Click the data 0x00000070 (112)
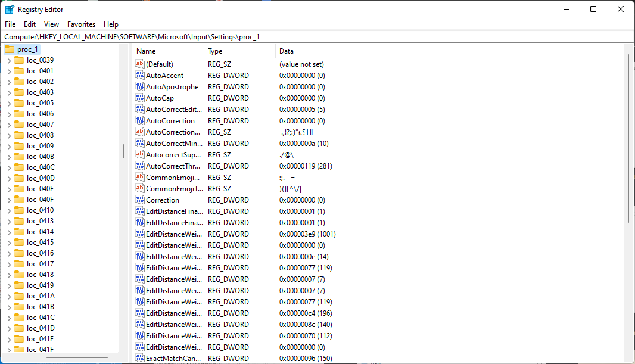 click(306, 335)
